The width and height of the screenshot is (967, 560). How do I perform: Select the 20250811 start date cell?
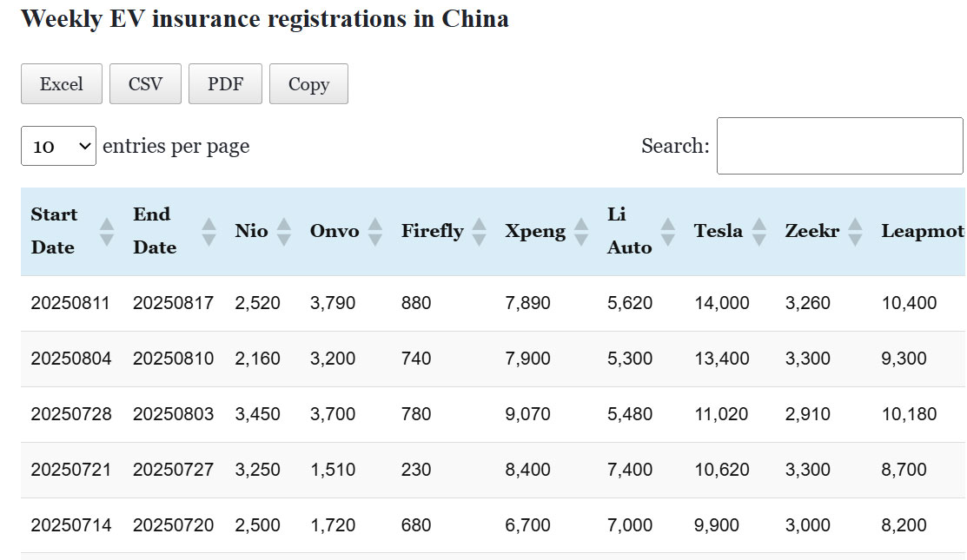pos(71,303)
